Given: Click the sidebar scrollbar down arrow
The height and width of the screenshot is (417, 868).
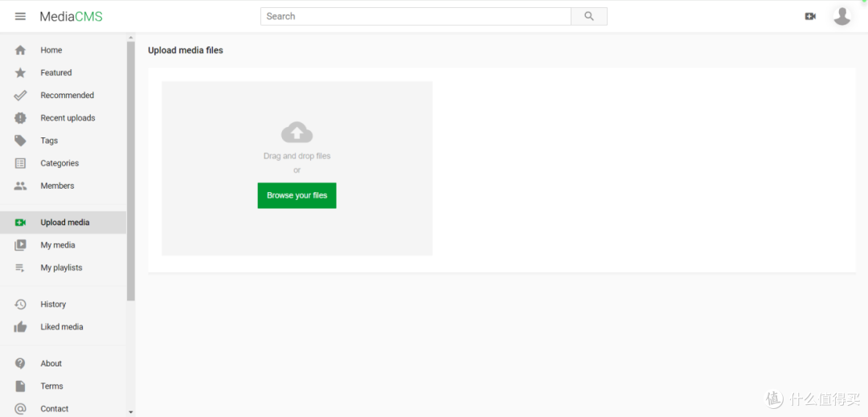Looking at the screenshot, I should [x=131, y=411].
